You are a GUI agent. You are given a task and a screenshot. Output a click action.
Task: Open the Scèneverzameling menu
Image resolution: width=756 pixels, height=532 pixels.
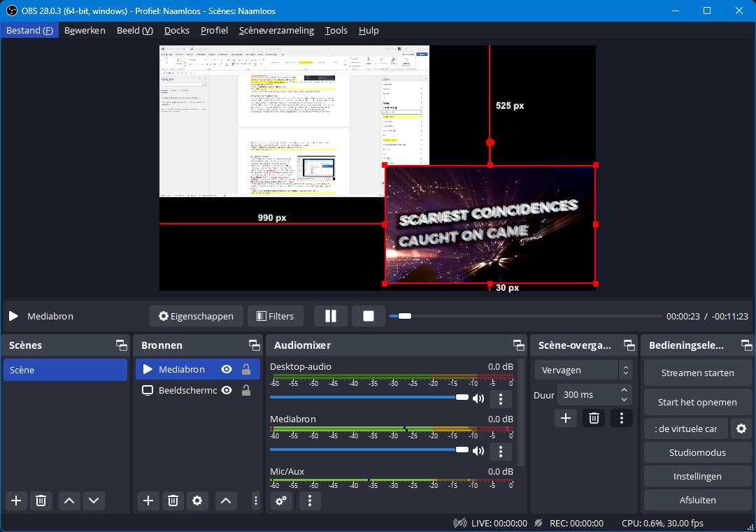(276, 31)
